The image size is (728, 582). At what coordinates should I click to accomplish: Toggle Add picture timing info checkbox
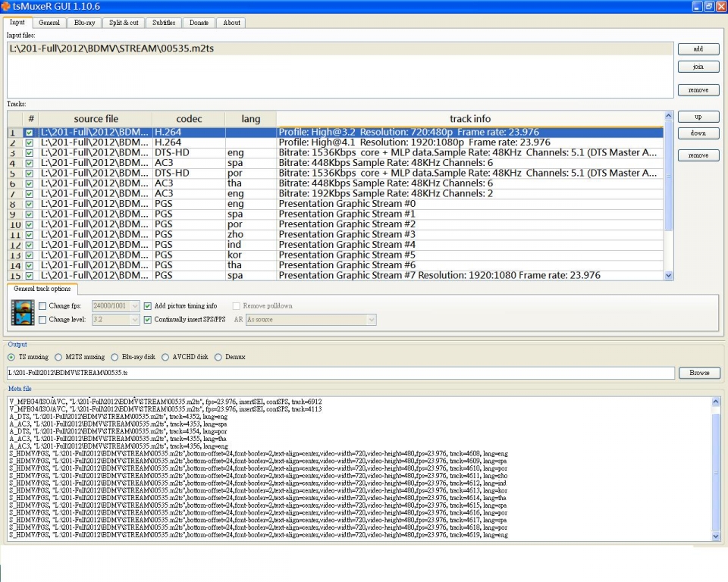148,306
